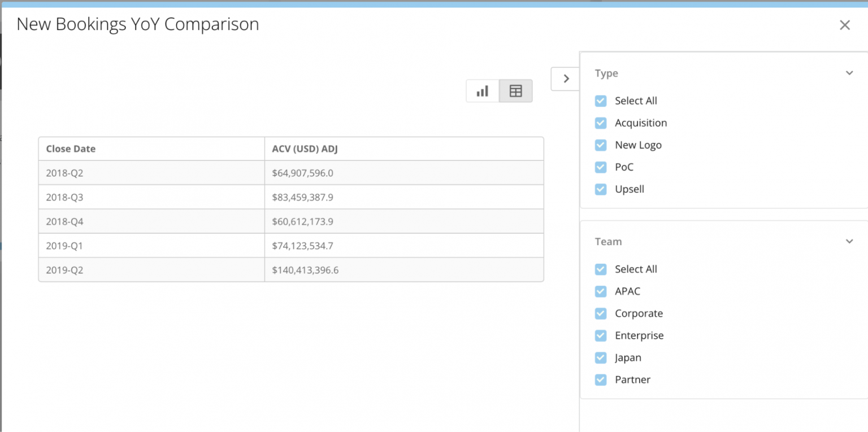This screenshot has width=868, height=432.
Task: Switch to the bar chart view
Action: (482, 90)
